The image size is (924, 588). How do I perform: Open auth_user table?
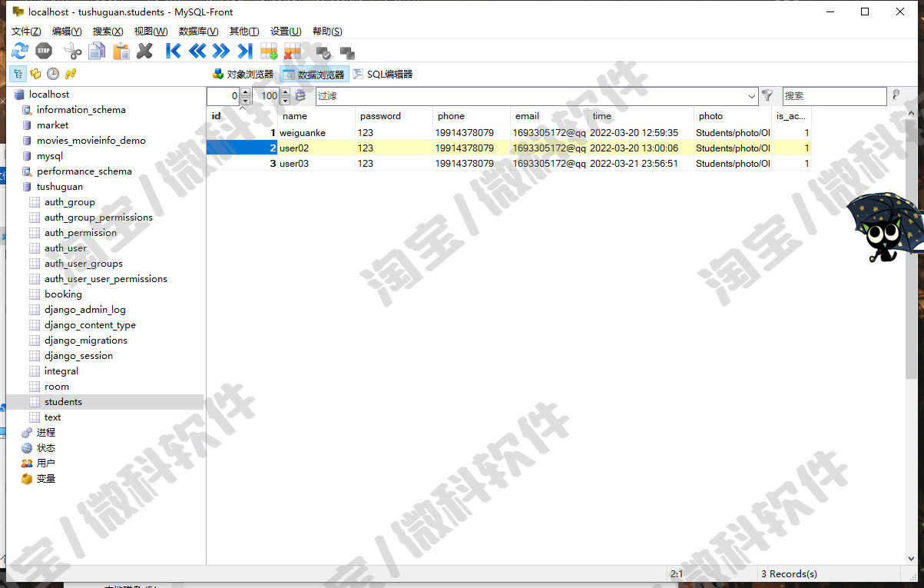tap(65, 248)
